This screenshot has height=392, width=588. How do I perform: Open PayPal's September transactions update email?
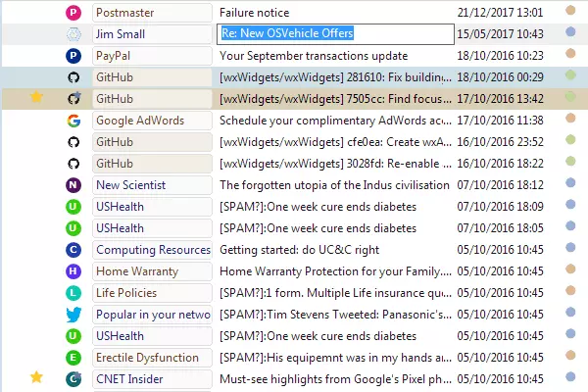[314, 56]
